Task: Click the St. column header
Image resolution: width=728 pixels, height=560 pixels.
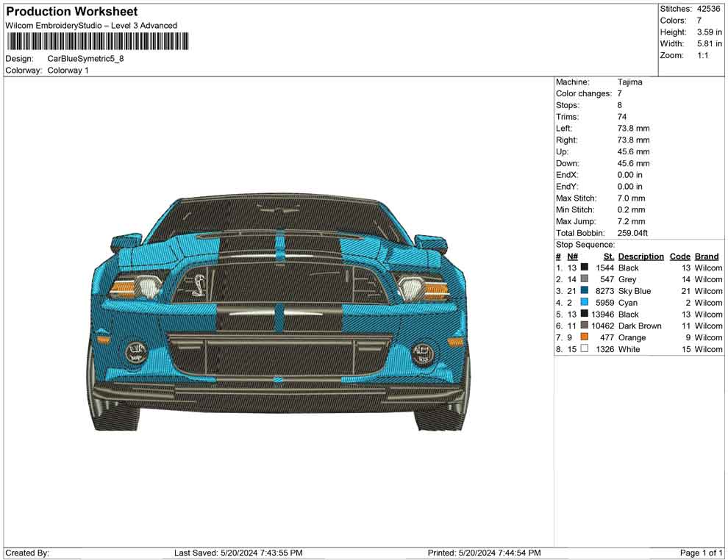Action: [x=607, y=256]
